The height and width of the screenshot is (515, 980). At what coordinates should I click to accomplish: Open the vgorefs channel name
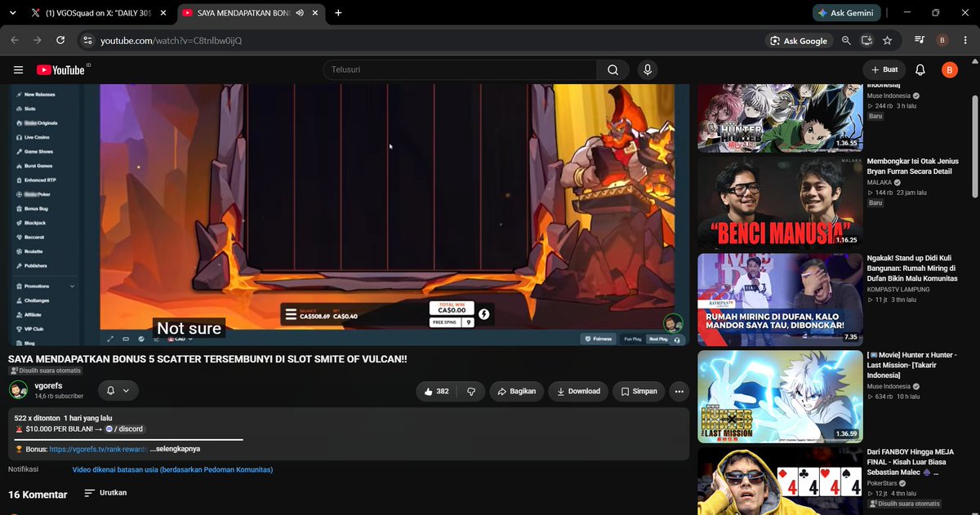click(48, 385)
